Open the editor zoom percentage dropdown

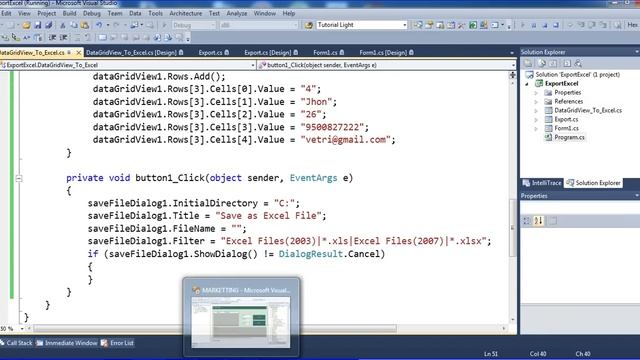pyautogui.click(x=22, y=329)
